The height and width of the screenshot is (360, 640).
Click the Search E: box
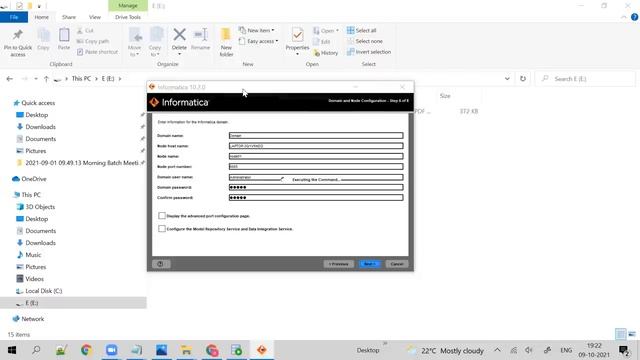coord(586,79)
